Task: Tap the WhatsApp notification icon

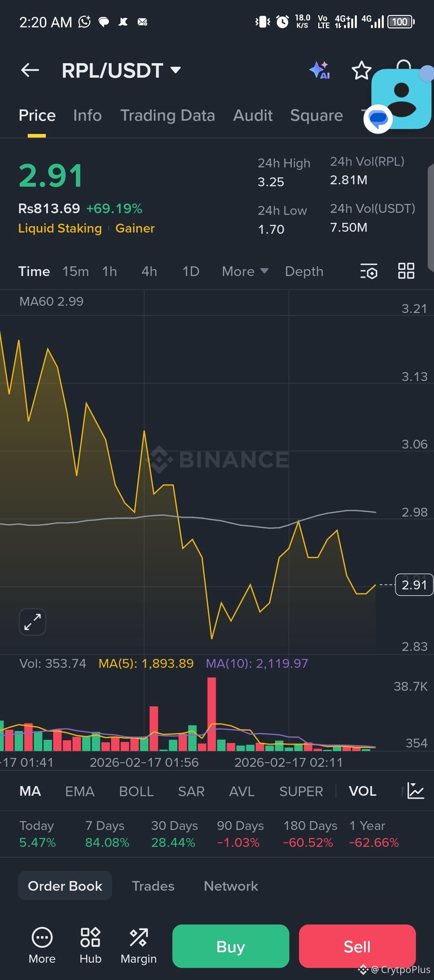Action: [84, 22]
